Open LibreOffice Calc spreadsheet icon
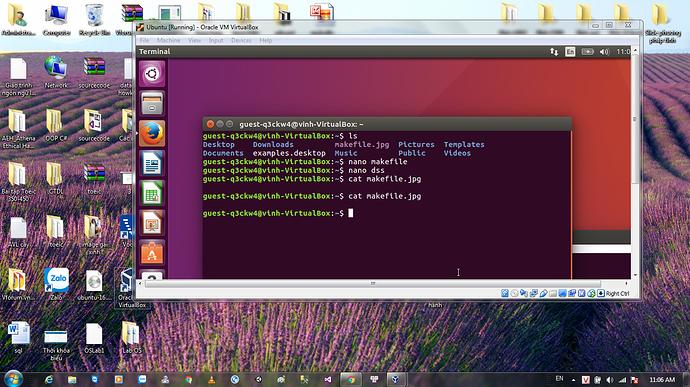690x387 pixels. point(152,193)
